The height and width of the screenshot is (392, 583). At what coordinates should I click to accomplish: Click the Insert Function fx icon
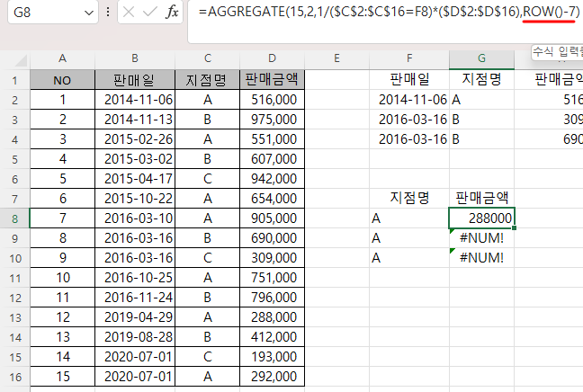click(172, 13)
